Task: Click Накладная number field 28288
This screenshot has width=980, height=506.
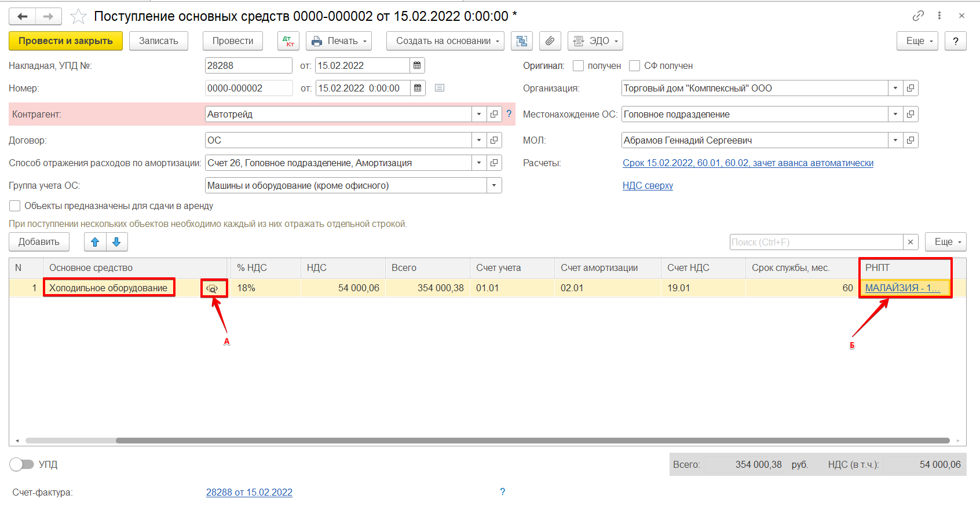Action: pyautogui.click(x=248, y=65)
